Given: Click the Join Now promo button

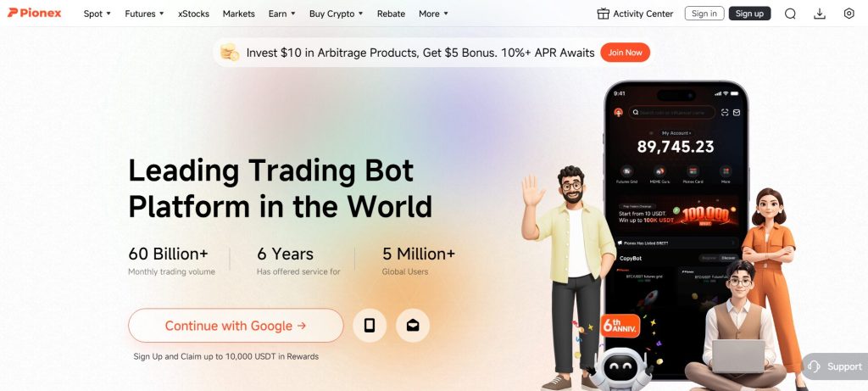Looking at the screenshot, I should (625, 53).
